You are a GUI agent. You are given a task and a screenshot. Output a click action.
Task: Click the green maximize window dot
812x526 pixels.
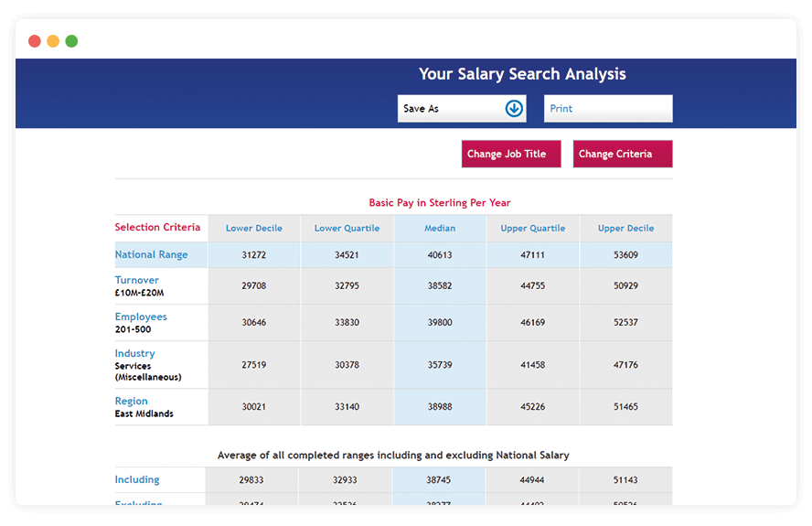click(x=71, y=41)
